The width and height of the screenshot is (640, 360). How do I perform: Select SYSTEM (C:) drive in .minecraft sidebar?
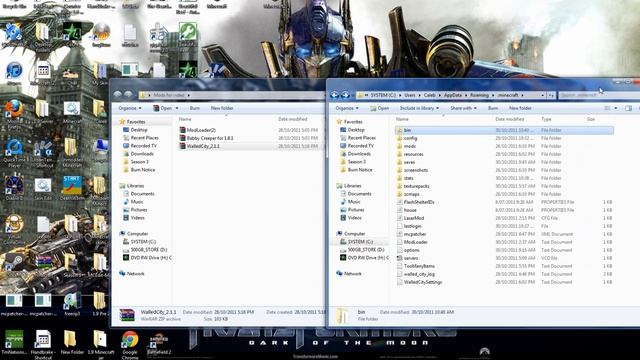(x=360, y=242)
